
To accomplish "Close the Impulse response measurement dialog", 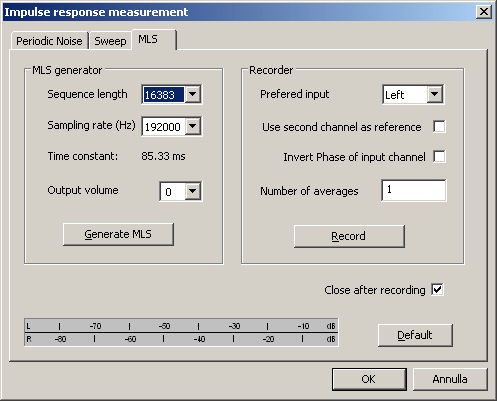I will (x=483, y=12).
